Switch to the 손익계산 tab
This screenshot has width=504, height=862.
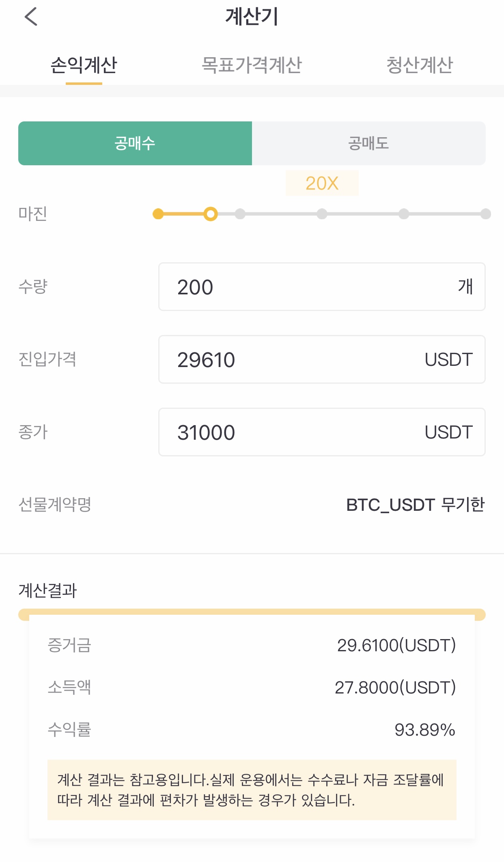pos(84,65)
